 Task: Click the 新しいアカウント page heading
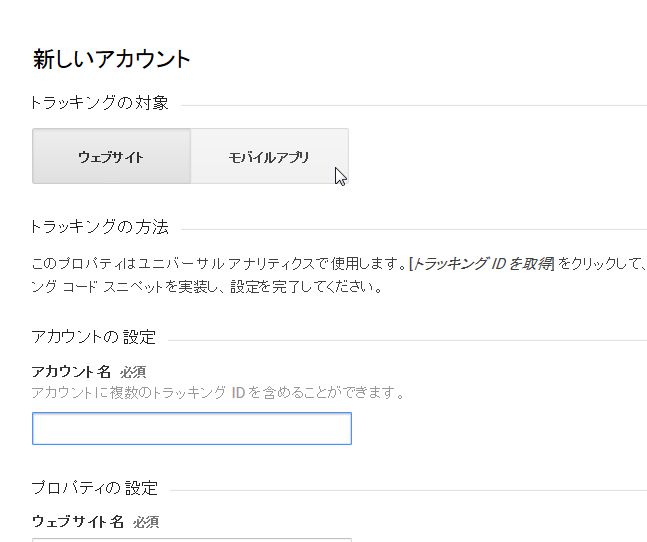tap(111, 59)
